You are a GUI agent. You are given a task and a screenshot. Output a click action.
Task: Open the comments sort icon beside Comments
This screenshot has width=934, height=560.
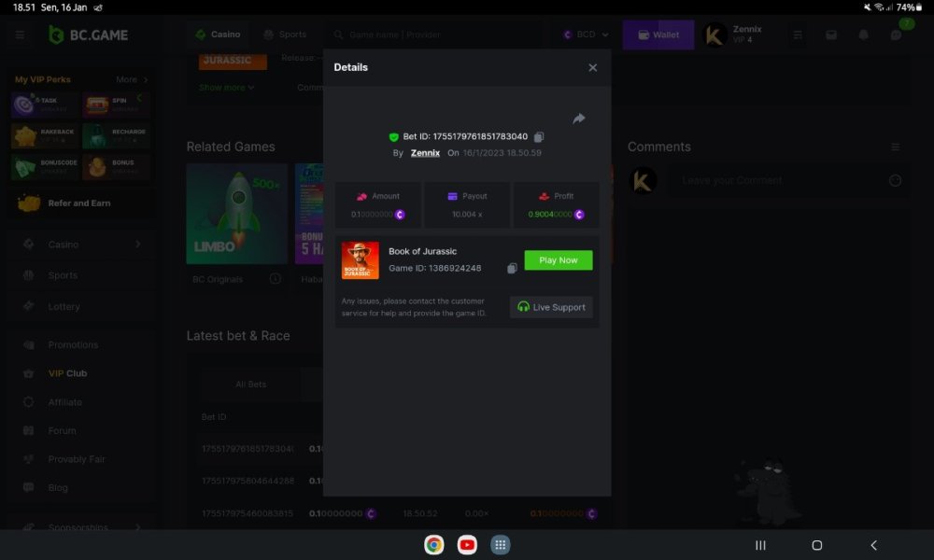(x=894, y=147)
